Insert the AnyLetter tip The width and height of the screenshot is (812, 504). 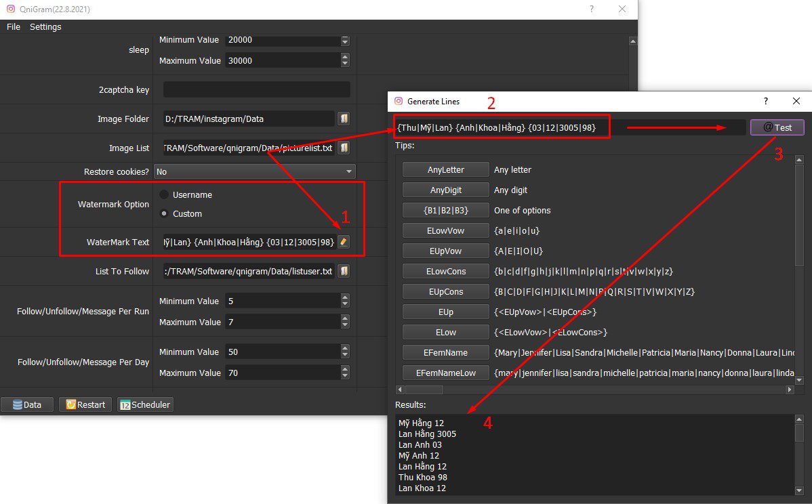click(x=445, y=169)
